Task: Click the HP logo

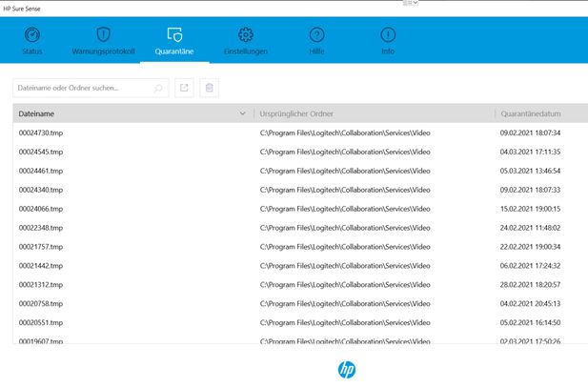Action: point(347,370)
